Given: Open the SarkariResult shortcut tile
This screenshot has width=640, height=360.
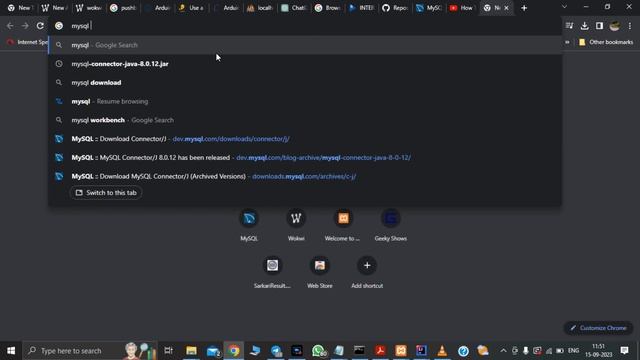Looking at the screenshot, I should 272,272.
